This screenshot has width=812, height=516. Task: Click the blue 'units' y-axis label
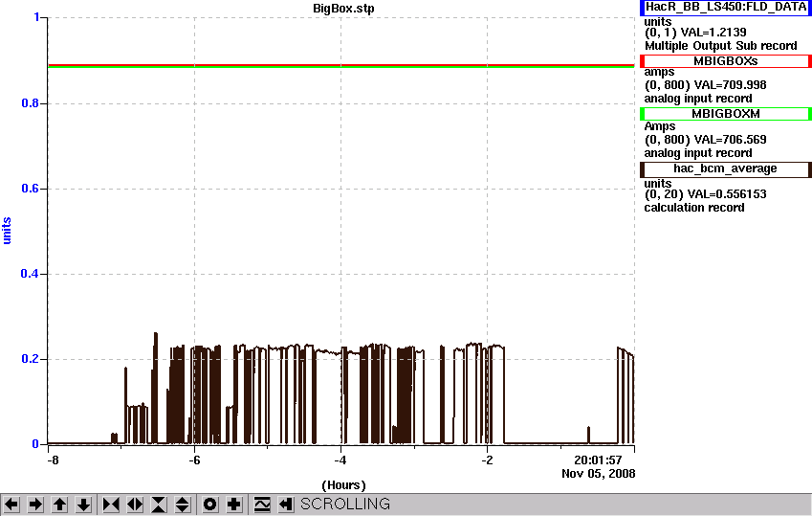click(x=7, y=231)
